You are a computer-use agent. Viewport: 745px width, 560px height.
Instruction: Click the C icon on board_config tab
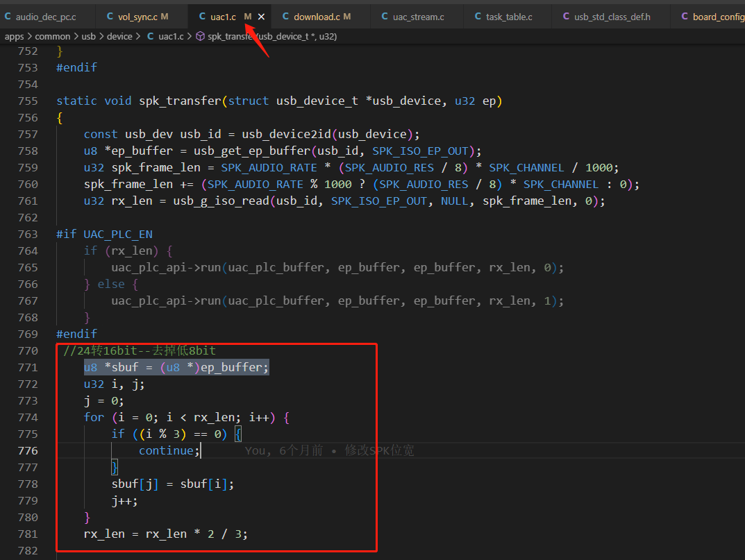[685, 17]
